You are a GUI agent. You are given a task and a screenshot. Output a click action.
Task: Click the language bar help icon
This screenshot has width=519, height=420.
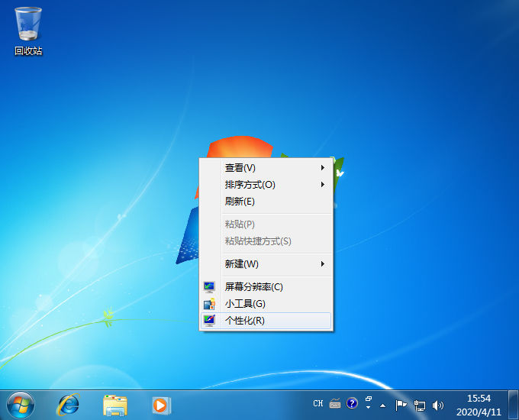click(352, 403)
